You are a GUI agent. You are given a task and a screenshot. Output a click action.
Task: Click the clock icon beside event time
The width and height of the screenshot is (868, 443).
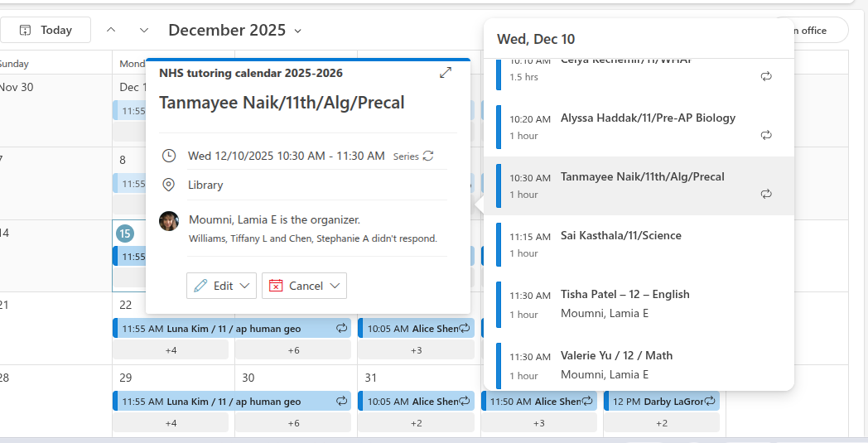click(169, 156)
